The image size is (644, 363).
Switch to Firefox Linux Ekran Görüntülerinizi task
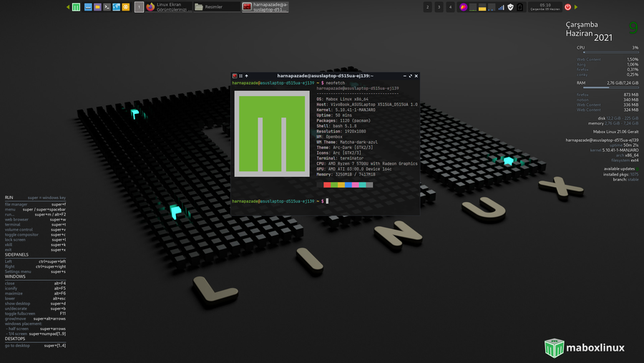click(x=169, y=7)
